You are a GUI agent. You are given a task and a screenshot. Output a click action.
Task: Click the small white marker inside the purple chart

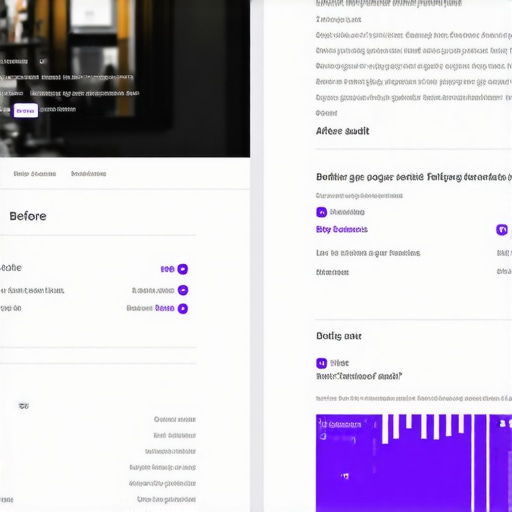click(x=345, y=476)
